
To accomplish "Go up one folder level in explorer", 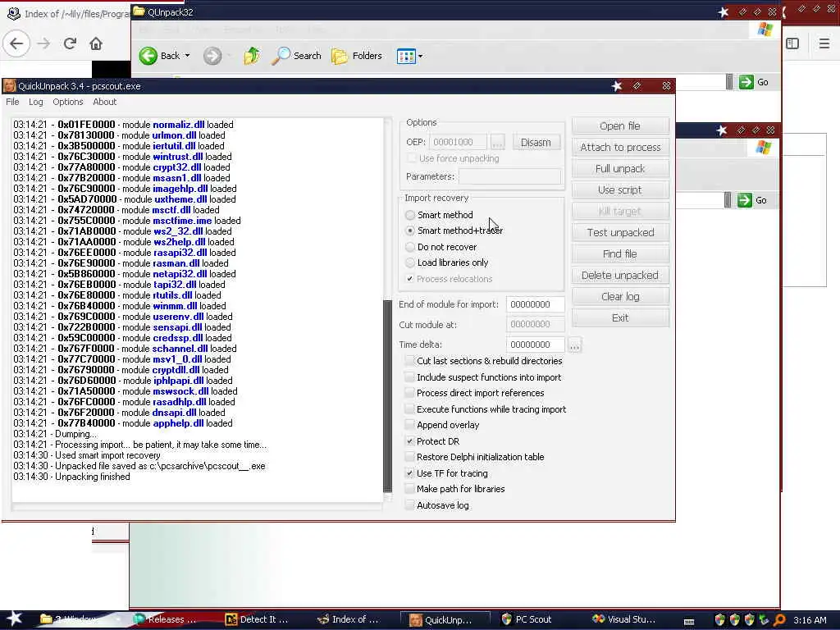I will pyautogui.click(x=252, y=56).
